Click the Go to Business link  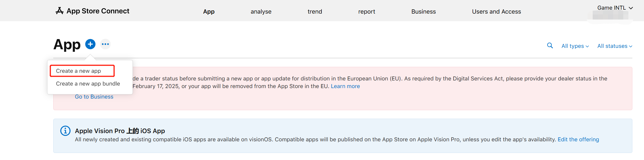pos(94,97)
